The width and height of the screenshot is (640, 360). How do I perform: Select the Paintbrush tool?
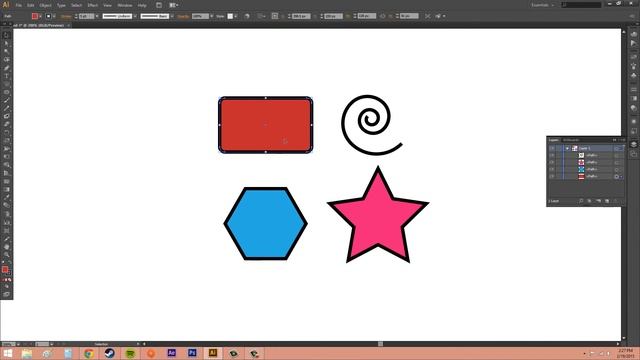tap(7, 100)
